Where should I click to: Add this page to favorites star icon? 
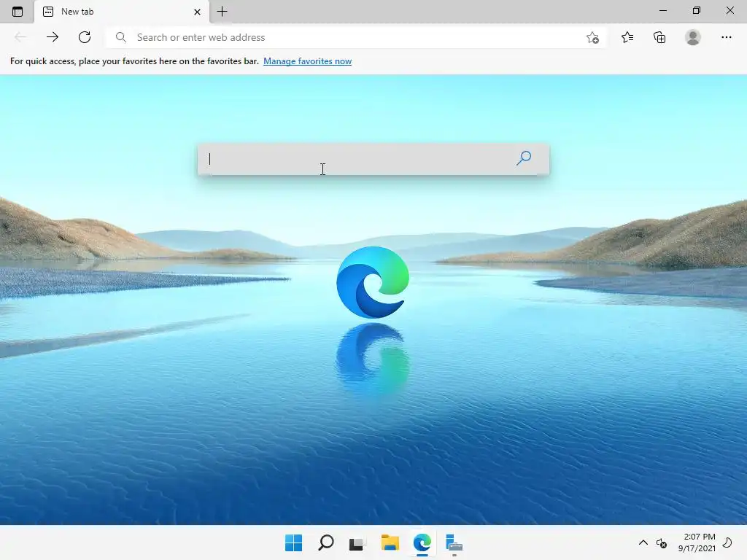[592, 38]
